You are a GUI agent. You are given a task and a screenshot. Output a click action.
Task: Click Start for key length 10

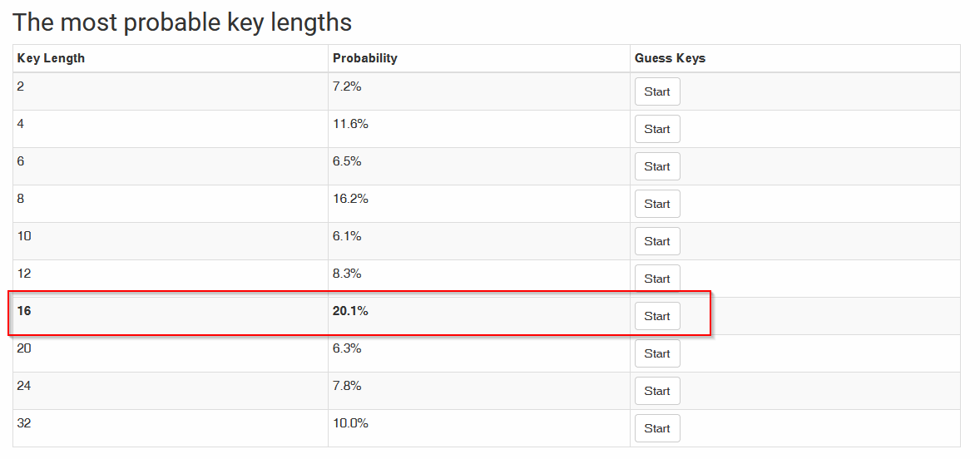[x=657, y=242]
